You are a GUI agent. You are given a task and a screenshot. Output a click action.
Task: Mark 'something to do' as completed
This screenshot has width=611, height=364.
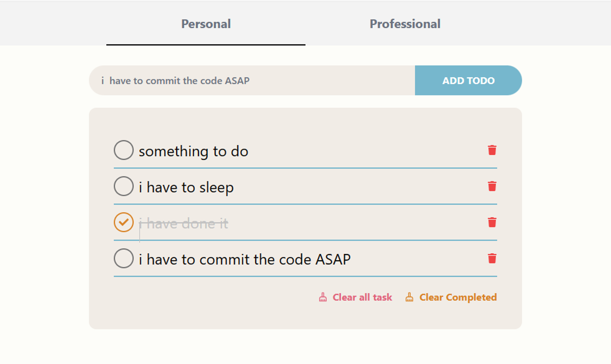[x=124, y=150]
